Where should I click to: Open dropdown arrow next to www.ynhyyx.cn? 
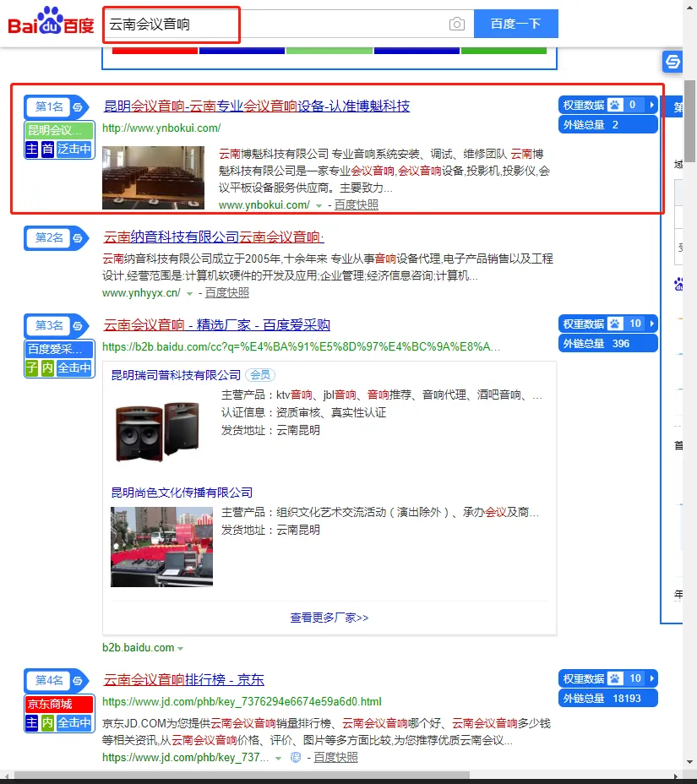coord(189,293)
